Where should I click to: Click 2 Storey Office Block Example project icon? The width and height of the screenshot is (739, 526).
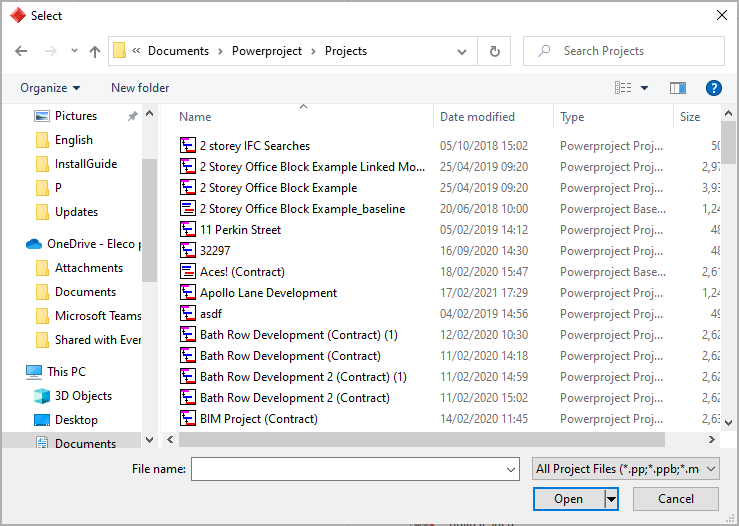[x=188, y=187]
